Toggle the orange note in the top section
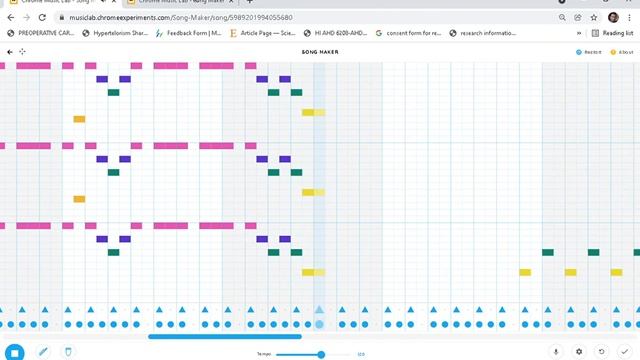Screen dimensions: 640x360 79,119
